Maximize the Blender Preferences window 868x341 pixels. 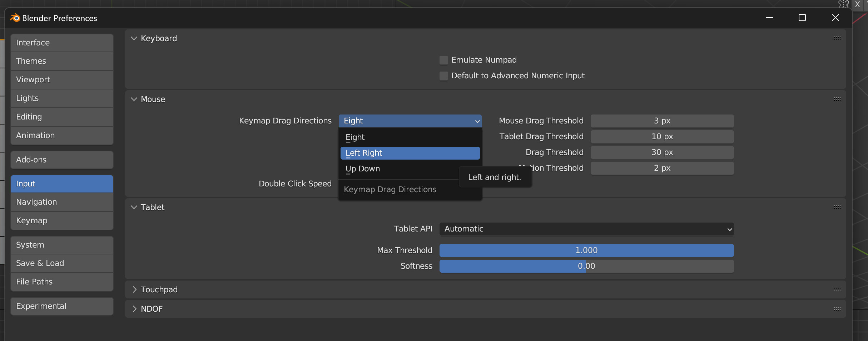[x=802, y=18]
